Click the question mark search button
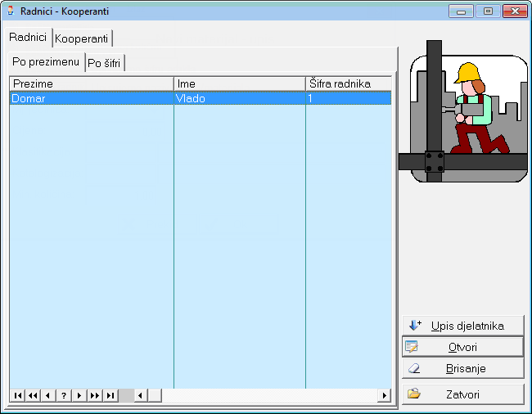 tap(64, 395)
